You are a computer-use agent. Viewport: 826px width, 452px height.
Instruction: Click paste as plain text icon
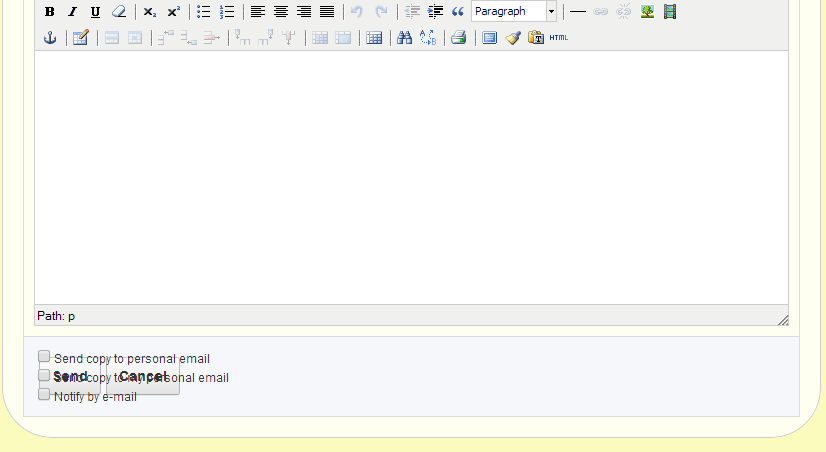pyautogui.click(x=536, y=37)
